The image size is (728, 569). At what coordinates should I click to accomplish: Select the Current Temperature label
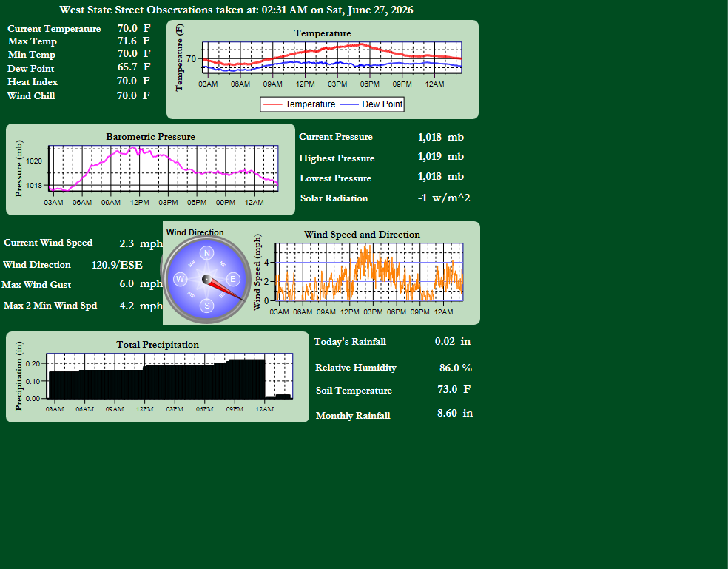pos(54,29)
